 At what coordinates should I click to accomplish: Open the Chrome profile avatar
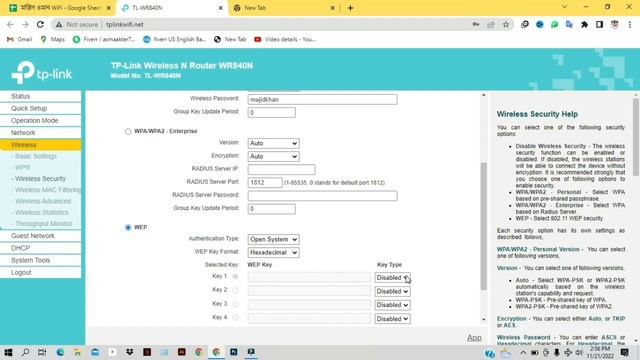point(614,24)
